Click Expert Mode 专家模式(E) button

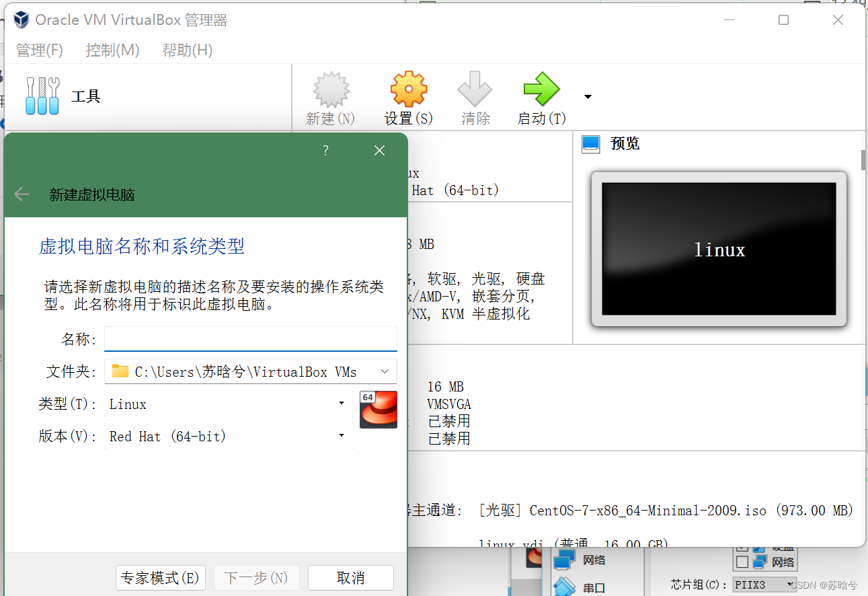coord(159,578)
